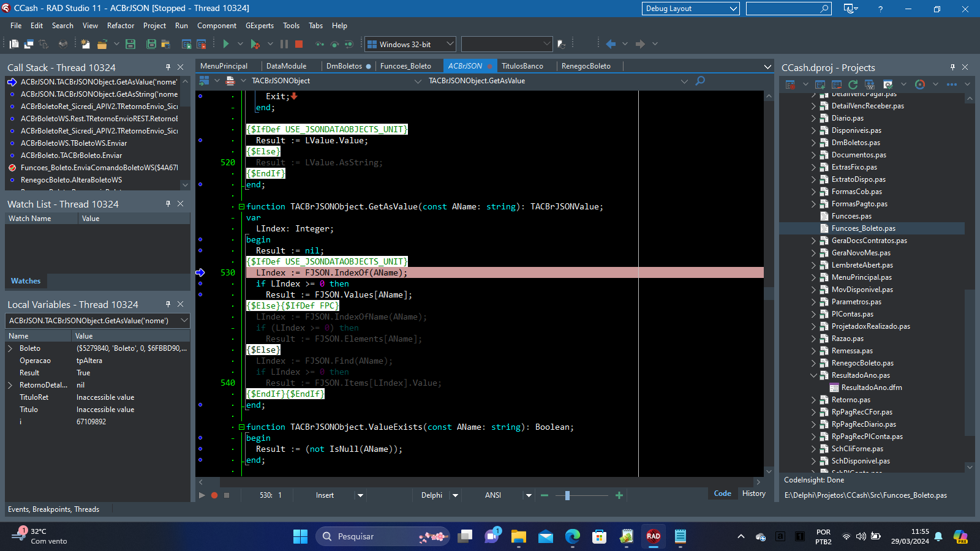Click the Projects panel three-dots icon
The width and height of the screenshot is (980, 551).
pos(952,84)
